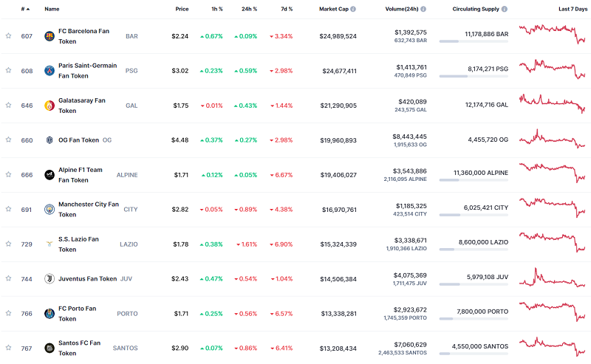Open Juventus Last 7 Days sparkline chart
The height and width of the screenshot is (364, 591).
click(x=553, y=278)
